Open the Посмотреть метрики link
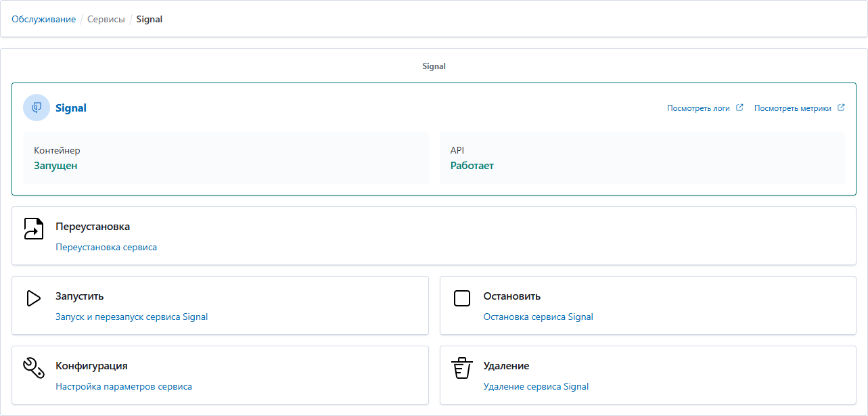 point(793,108)
